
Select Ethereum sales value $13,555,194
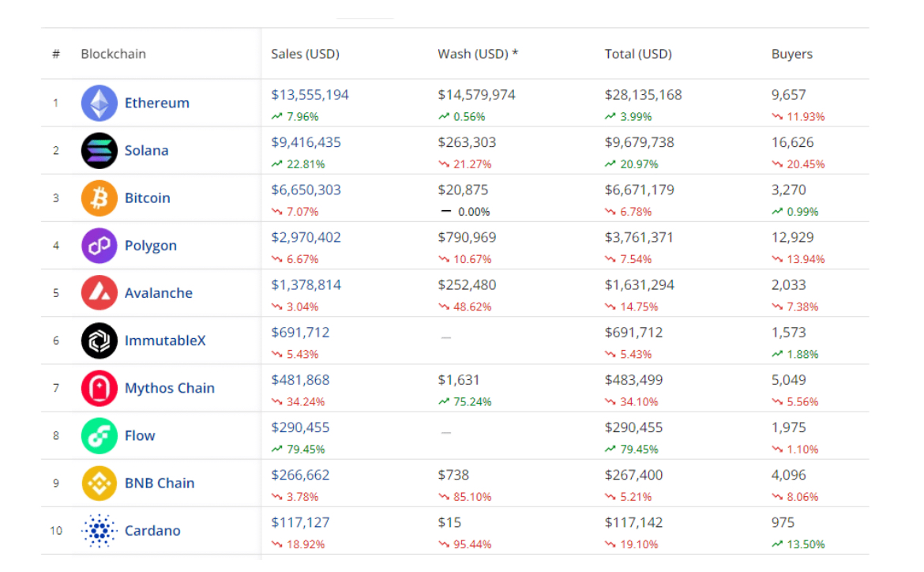click(x=310, y=95)
